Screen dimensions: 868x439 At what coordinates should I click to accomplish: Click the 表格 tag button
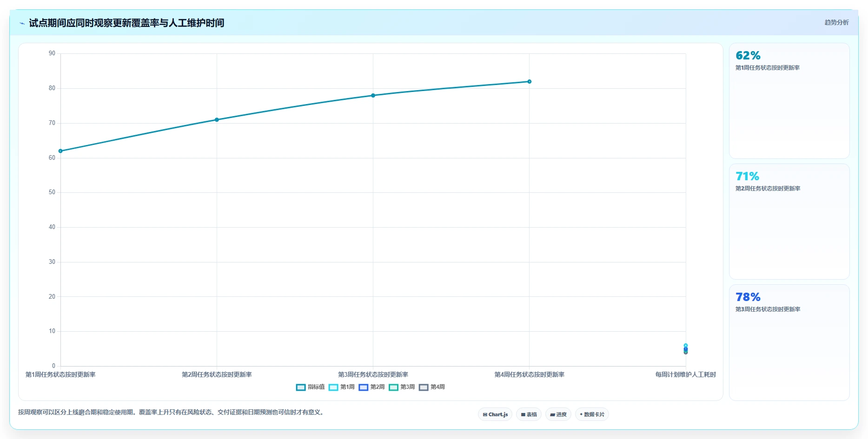[x=529, y=414]
